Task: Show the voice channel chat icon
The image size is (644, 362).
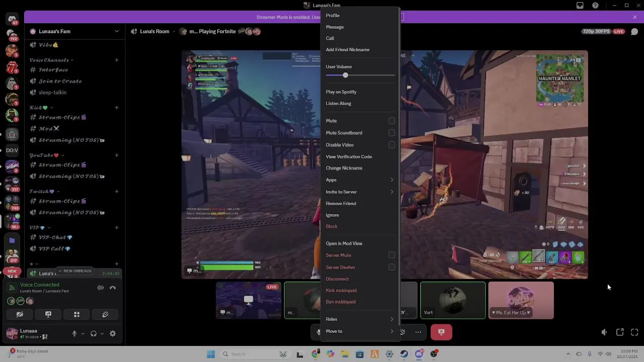Action: click(634, 31)
